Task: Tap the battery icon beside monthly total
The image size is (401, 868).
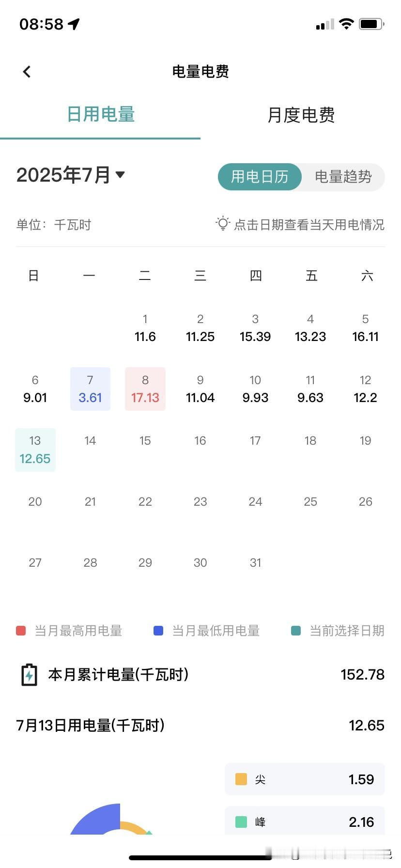Action: (29, 675)
